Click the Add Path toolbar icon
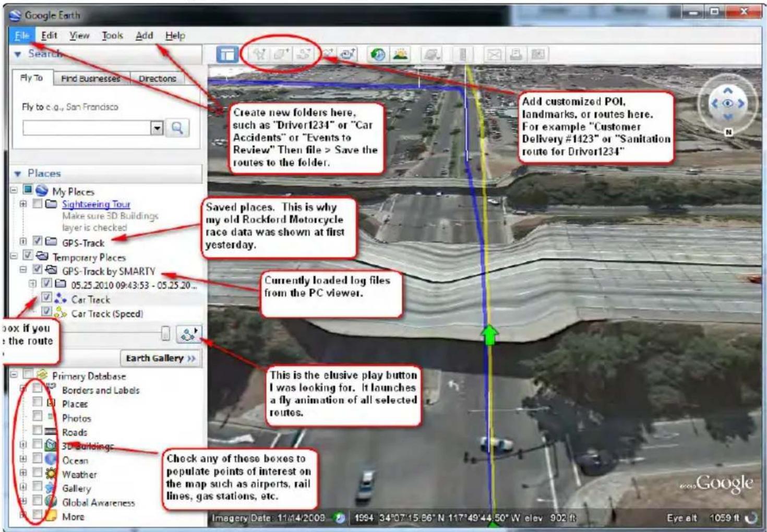767x532 pixels. [x=303, y=54]
